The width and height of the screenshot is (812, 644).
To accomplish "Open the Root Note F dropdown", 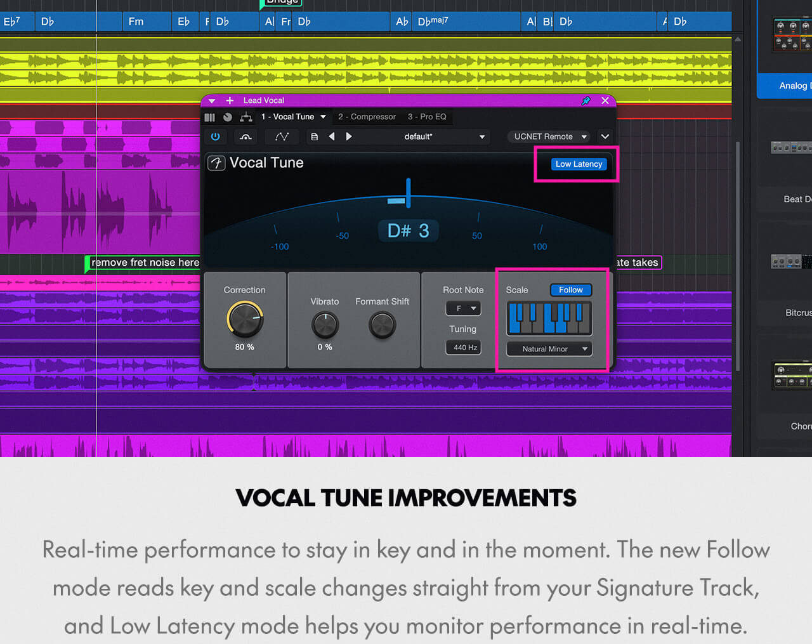I will [x=464, y=308].
